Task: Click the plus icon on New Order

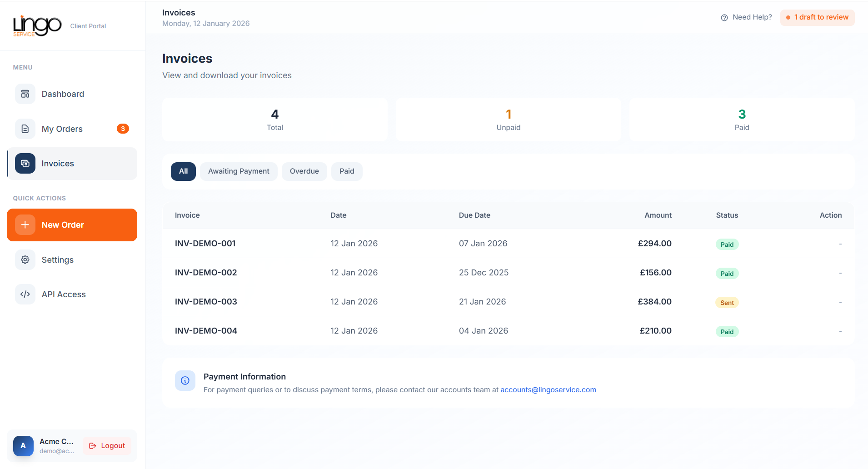Action: 25,225
